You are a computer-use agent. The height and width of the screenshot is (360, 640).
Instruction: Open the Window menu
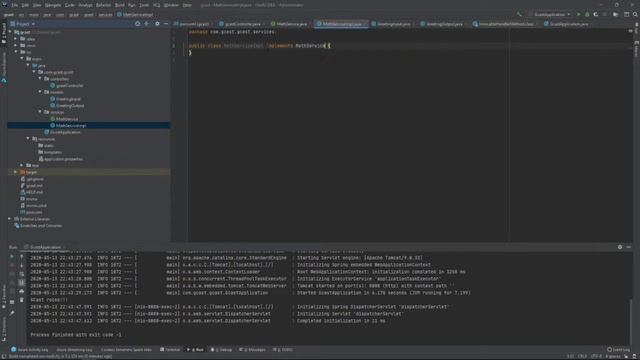171,5
